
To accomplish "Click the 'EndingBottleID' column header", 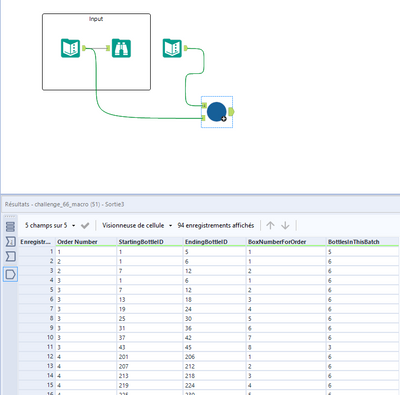I will (214, 242).
